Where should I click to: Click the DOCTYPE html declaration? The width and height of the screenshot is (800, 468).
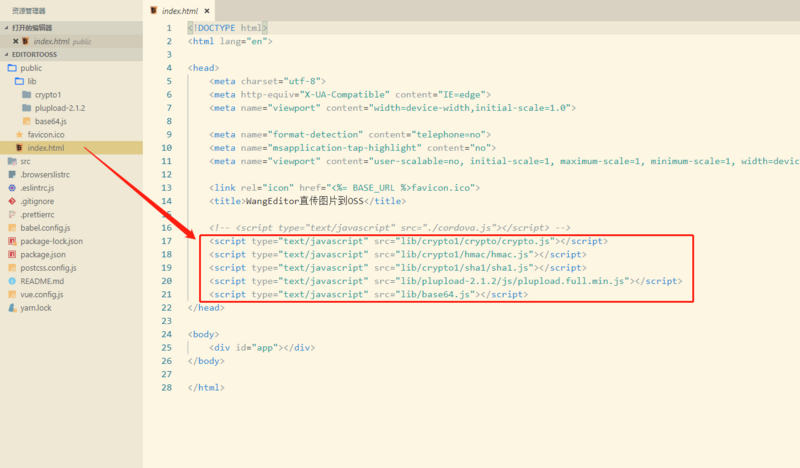(227, 28)
